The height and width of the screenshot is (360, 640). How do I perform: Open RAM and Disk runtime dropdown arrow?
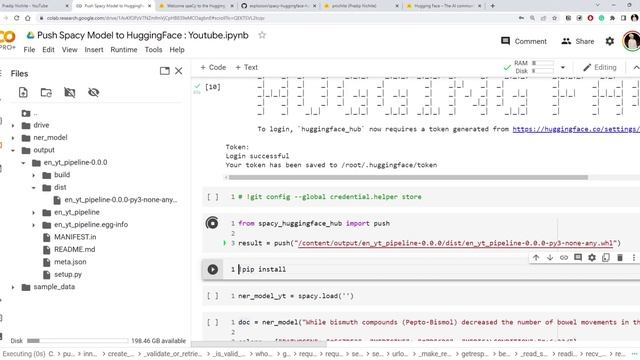pyautogui.click(x=563, y=67)
